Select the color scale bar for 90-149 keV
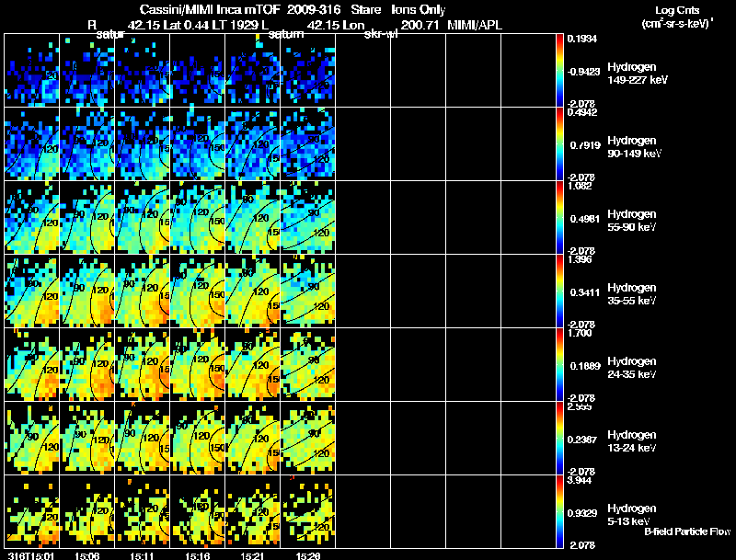Viewport: 736px width, 560px height. [x=559, y=144]
